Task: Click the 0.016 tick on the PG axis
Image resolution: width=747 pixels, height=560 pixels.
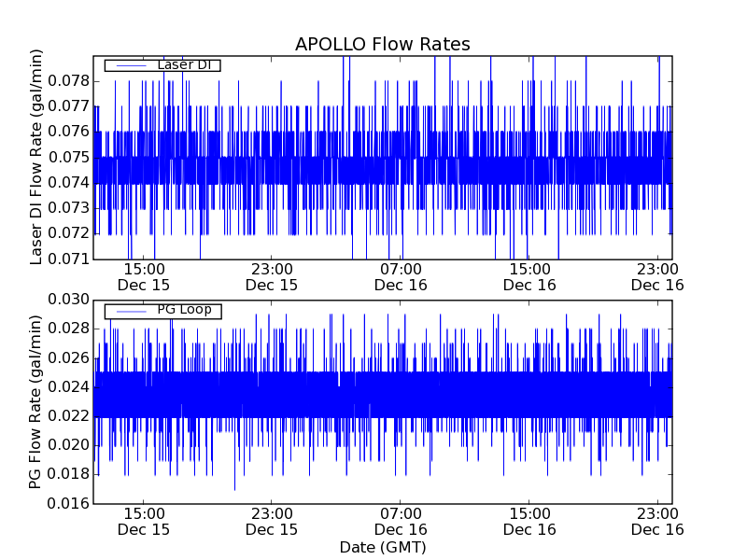Action: (68, 503)
